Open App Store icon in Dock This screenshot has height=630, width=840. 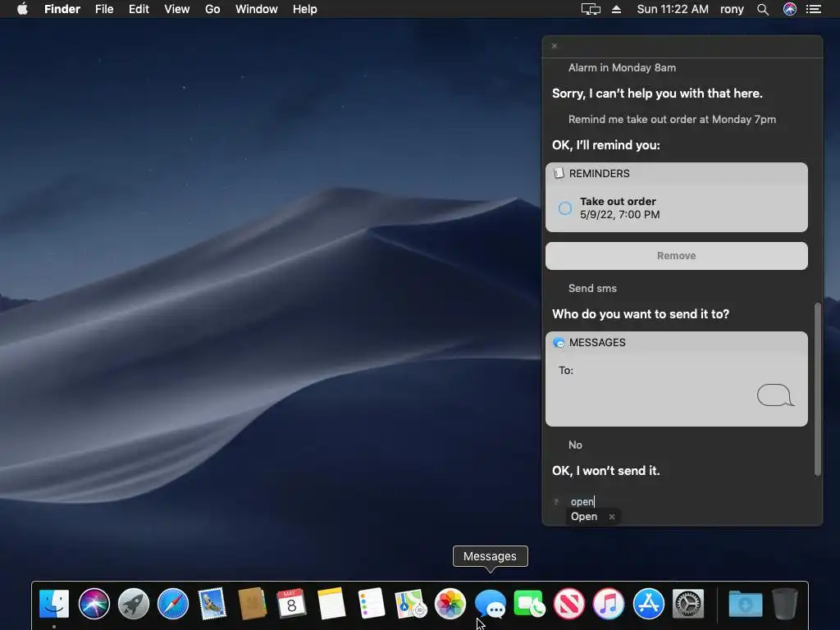point(648,604)
